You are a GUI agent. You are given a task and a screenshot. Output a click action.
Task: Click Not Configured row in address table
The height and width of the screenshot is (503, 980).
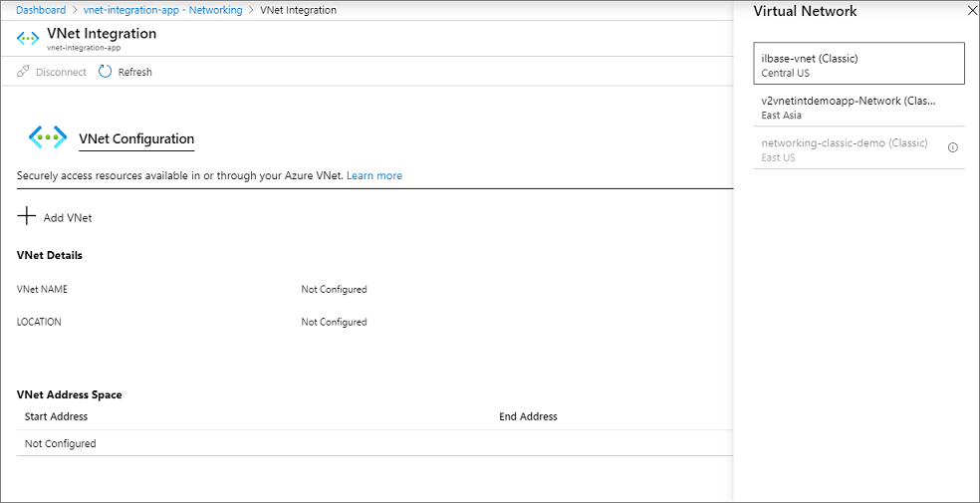pos(375,443)
